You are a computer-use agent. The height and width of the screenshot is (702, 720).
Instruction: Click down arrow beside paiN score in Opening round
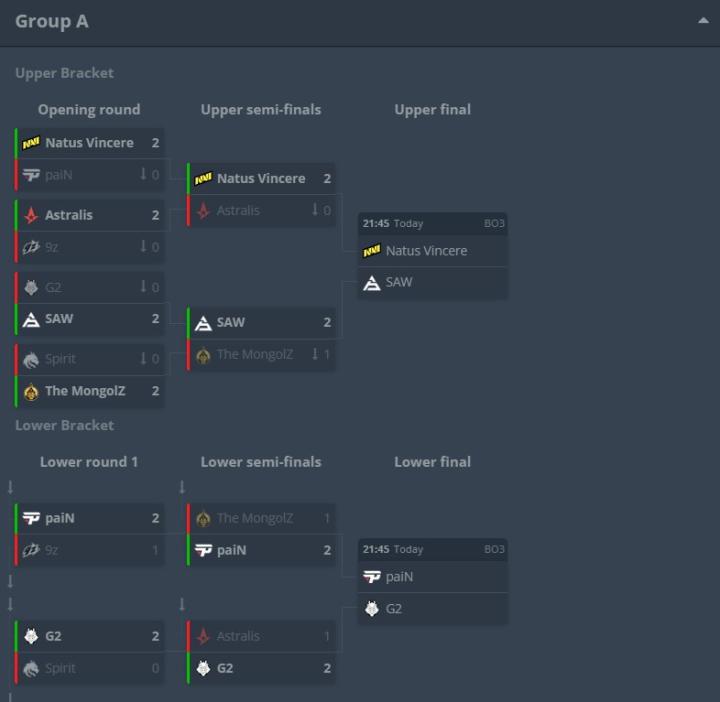[143, 174]
